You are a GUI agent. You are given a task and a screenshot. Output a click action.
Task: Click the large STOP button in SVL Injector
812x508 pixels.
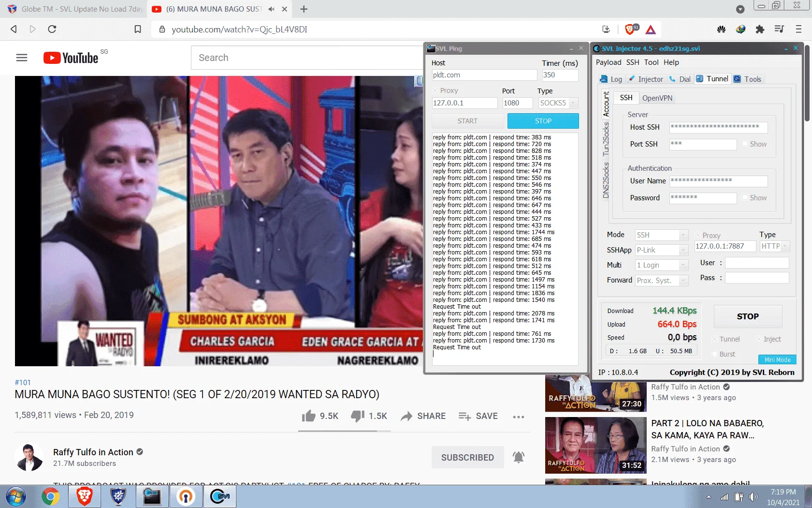(x=748, y=316)
